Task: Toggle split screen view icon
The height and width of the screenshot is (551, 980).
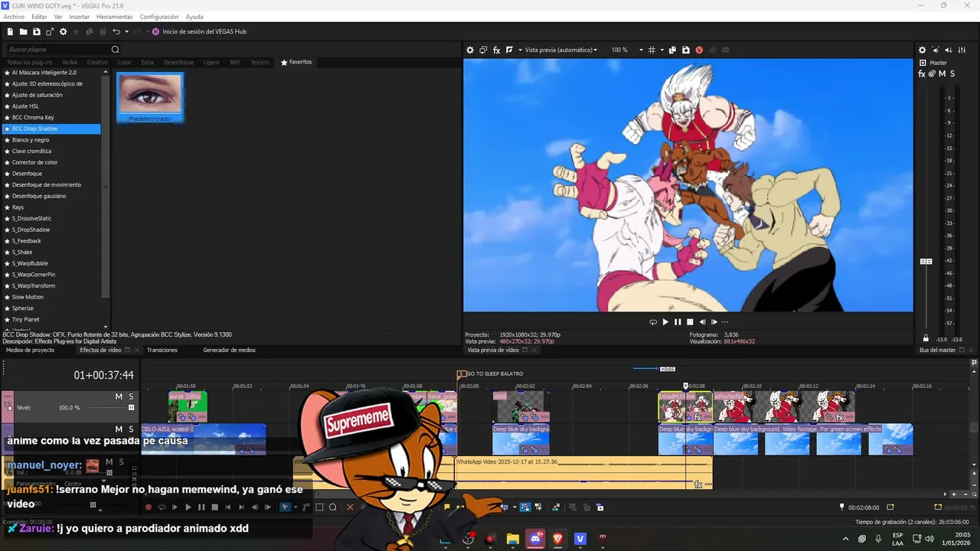Action: 509,50
